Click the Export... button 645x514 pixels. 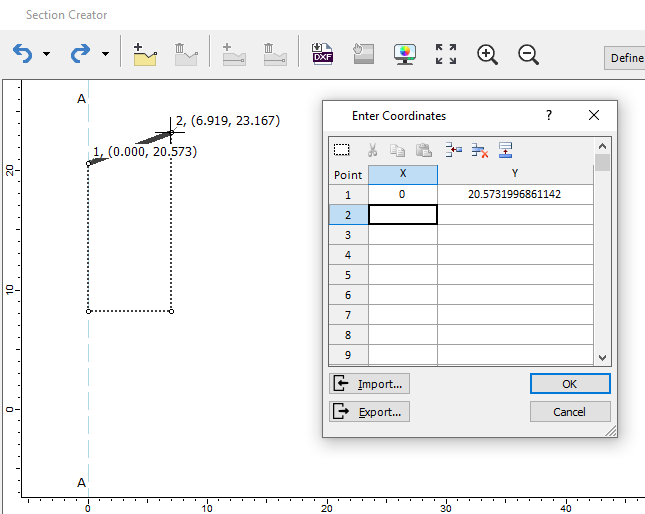pos(369,412)
